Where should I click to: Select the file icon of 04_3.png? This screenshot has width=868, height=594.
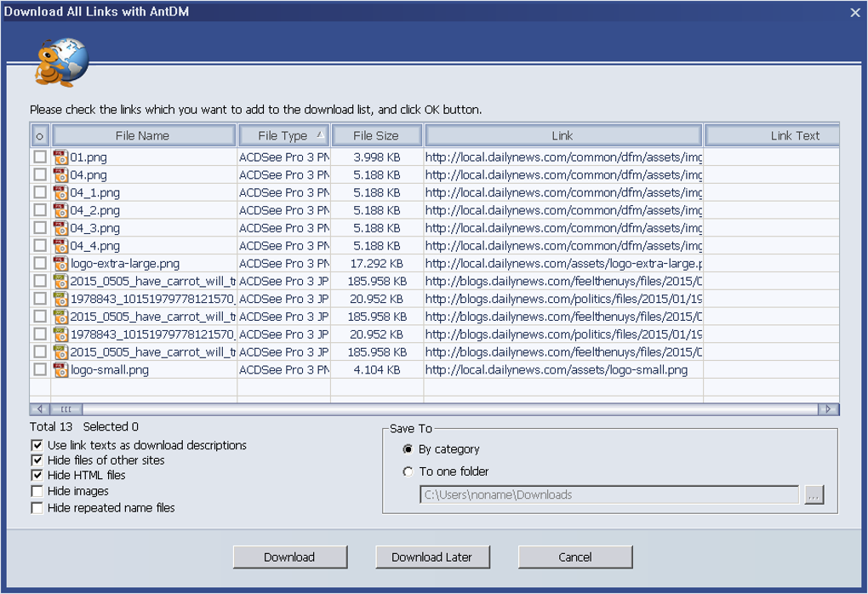(60, 228)
